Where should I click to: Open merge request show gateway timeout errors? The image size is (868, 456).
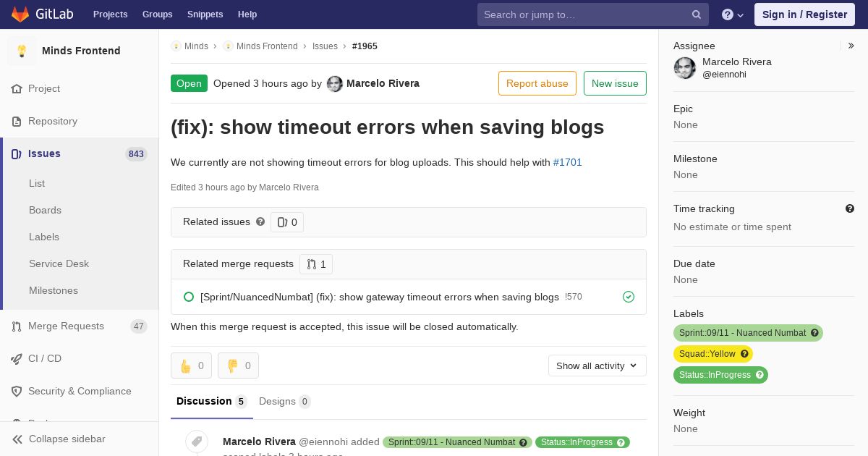click(379, 297)
